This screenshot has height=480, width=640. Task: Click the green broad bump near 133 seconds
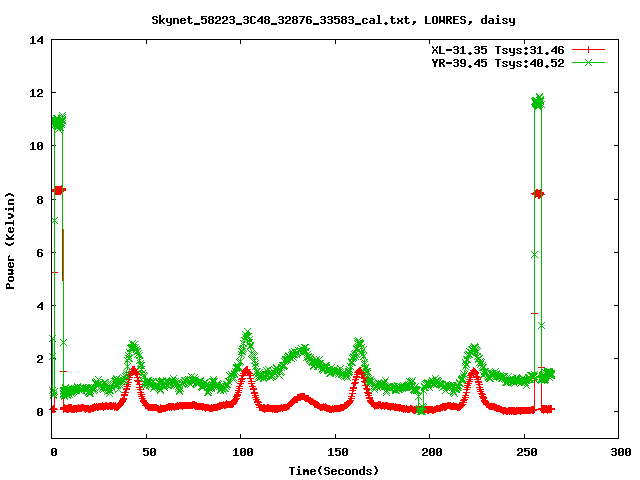[x=301, y=352]
